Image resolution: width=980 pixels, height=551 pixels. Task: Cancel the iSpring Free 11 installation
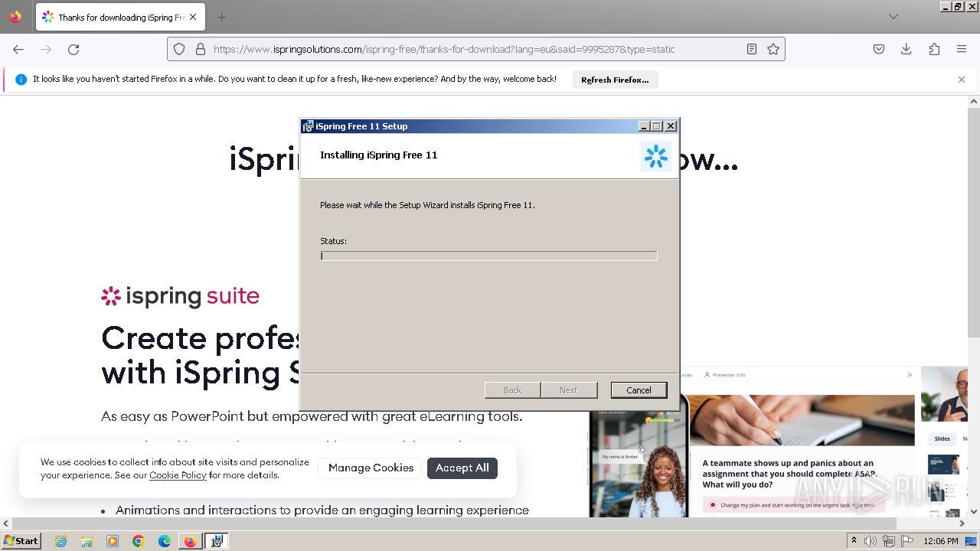coord(639,390)
